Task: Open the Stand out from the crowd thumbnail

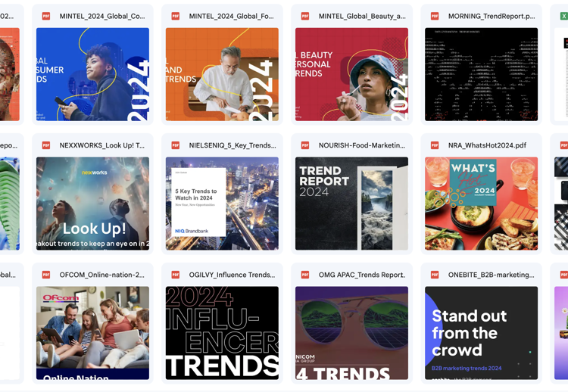Action: coord(482,333)
